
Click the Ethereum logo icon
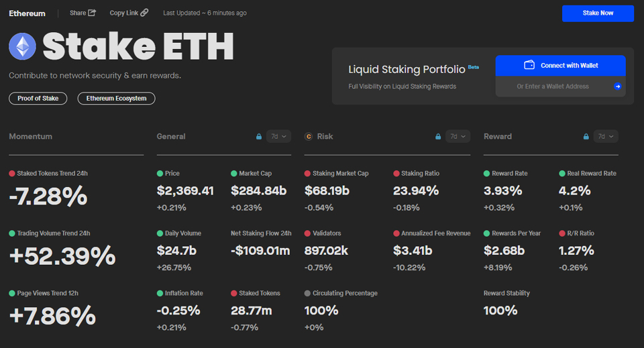23,46
